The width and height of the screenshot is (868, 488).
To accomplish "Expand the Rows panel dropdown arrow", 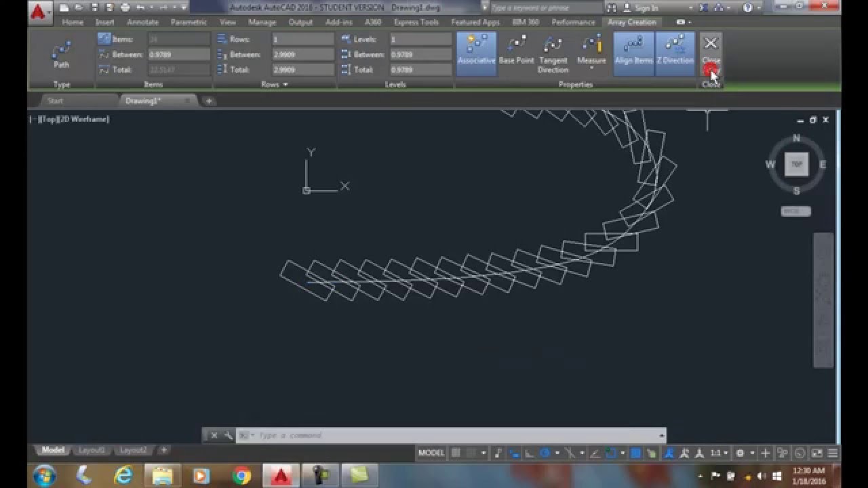I will [x=285, y=84].
